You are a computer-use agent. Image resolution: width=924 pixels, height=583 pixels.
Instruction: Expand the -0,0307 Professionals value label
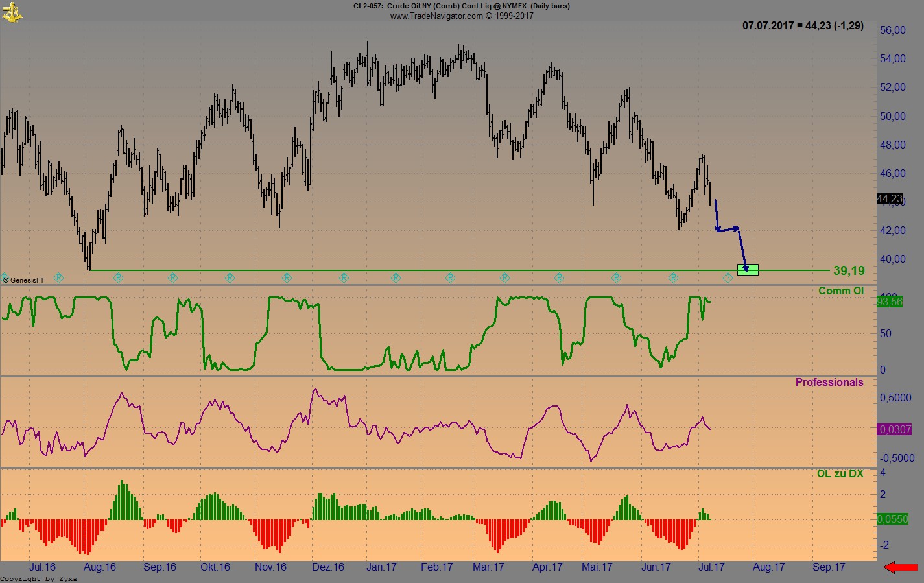[892, 428]
